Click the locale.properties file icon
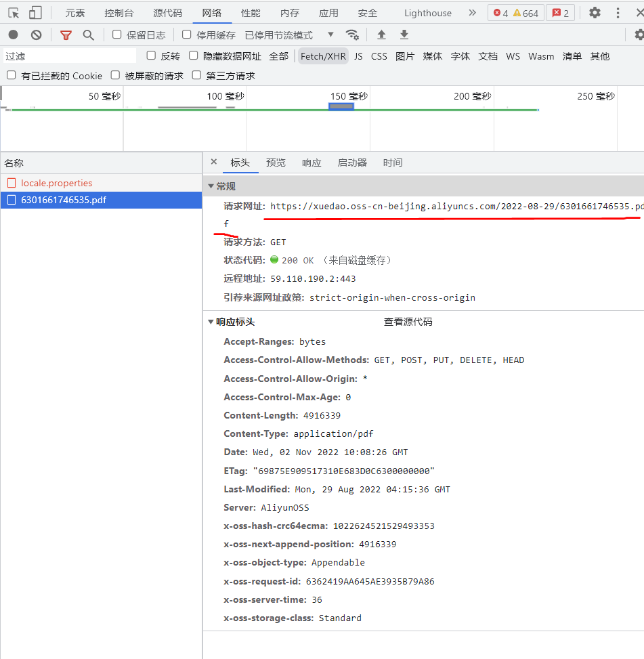 (x=12, y=183)
